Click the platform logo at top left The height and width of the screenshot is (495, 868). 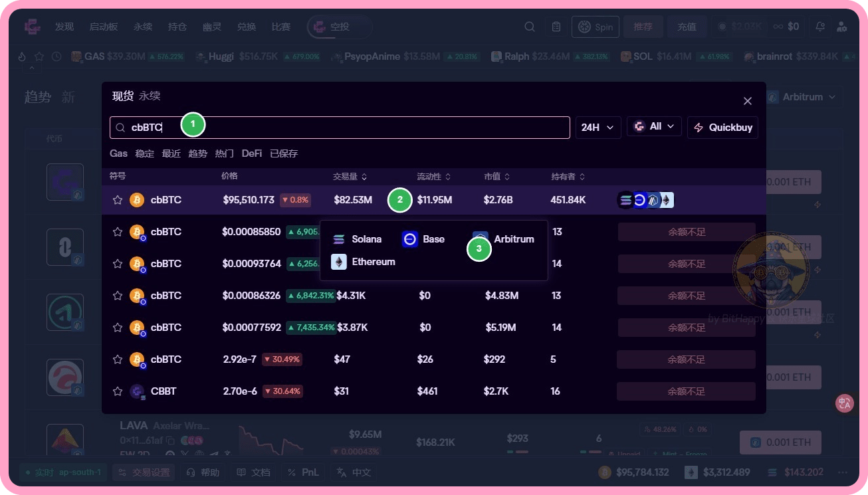pos(33,27)
